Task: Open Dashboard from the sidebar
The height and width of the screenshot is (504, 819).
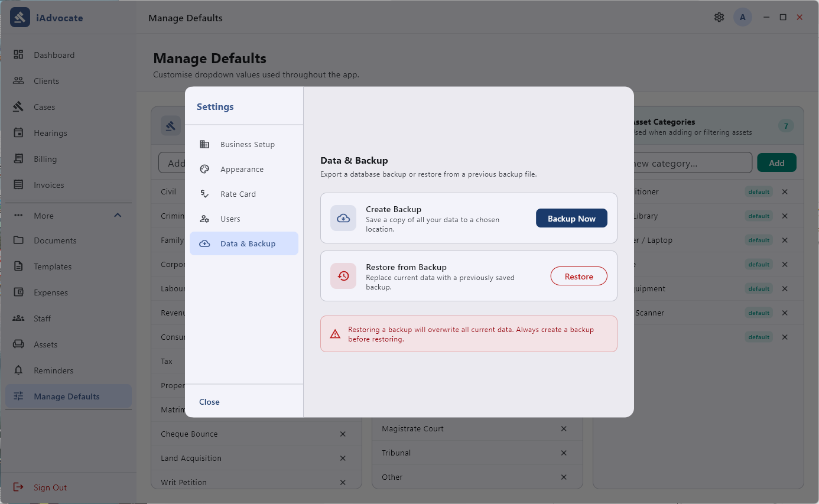Action: tap(68, 55)
